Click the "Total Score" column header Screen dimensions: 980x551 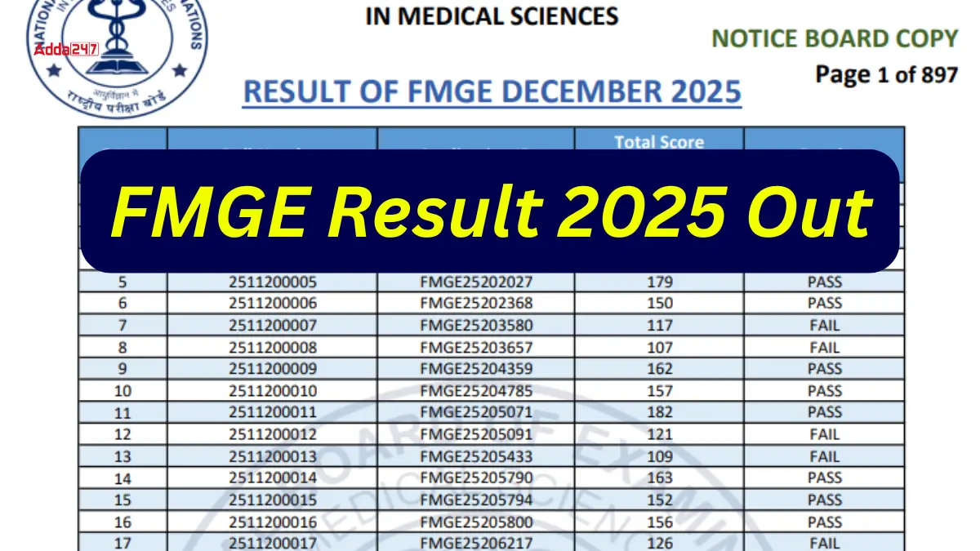point(659,142)
